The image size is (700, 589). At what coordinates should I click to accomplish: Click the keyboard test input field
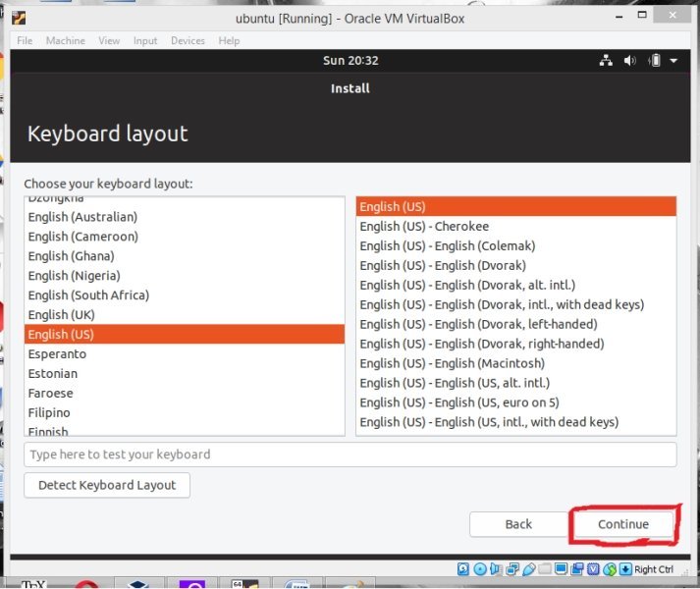[x=350, y=455]
